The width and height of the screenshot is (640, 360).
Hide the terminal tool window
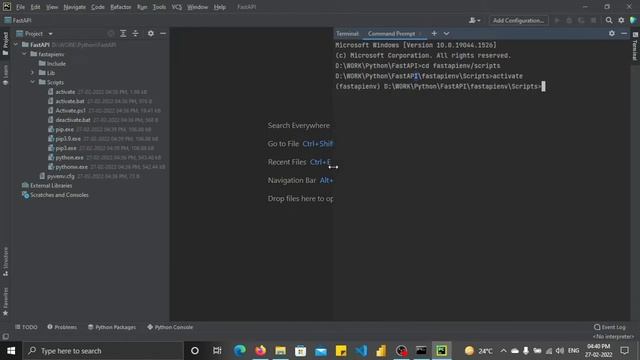tap(624, 33)
